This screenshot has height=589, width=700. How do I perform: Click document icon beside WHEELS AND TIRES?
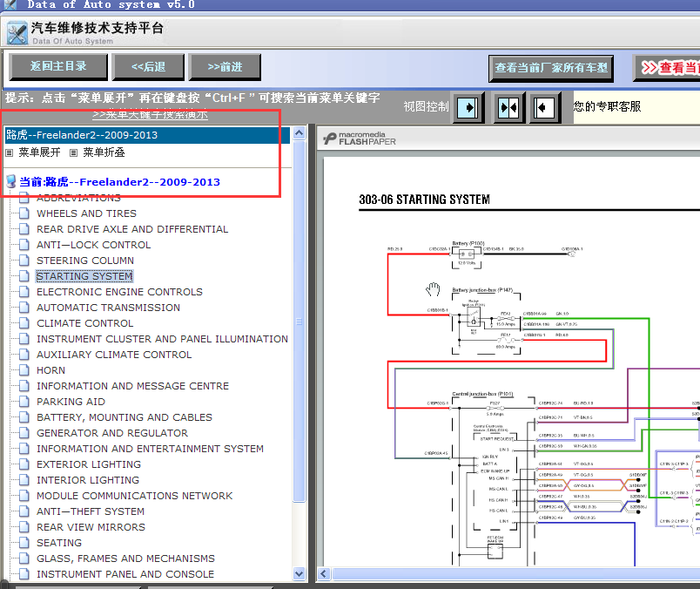pos(24,213)
